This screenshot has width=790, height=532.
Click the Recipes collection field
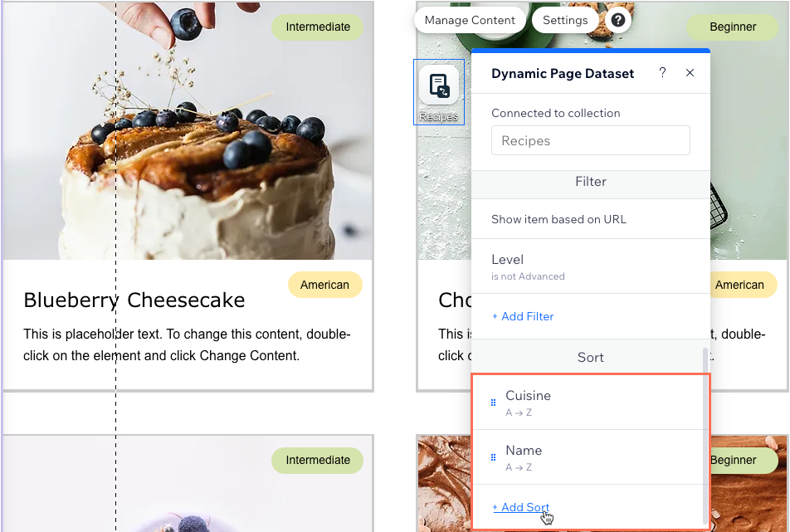point(591,140)
